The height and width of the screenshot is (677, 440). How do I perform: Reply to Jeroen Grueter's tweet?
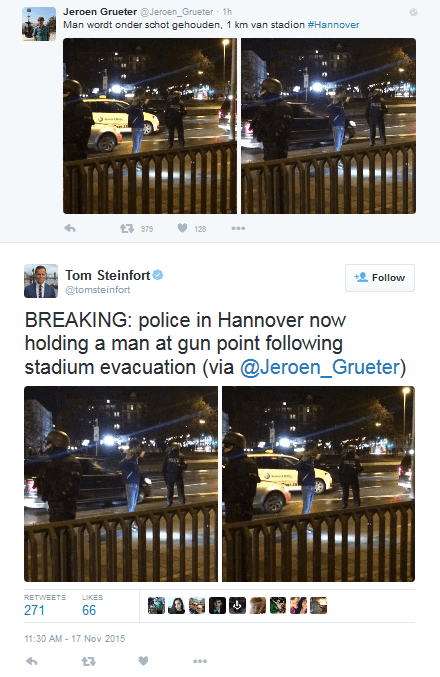(70, 228)
